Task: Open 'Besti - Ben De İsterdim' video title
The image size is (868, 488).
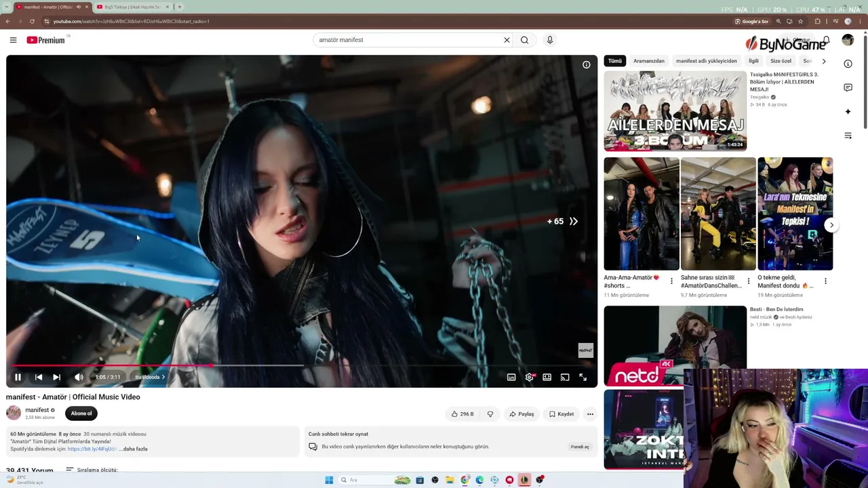Action: click(x=776, y=310)
